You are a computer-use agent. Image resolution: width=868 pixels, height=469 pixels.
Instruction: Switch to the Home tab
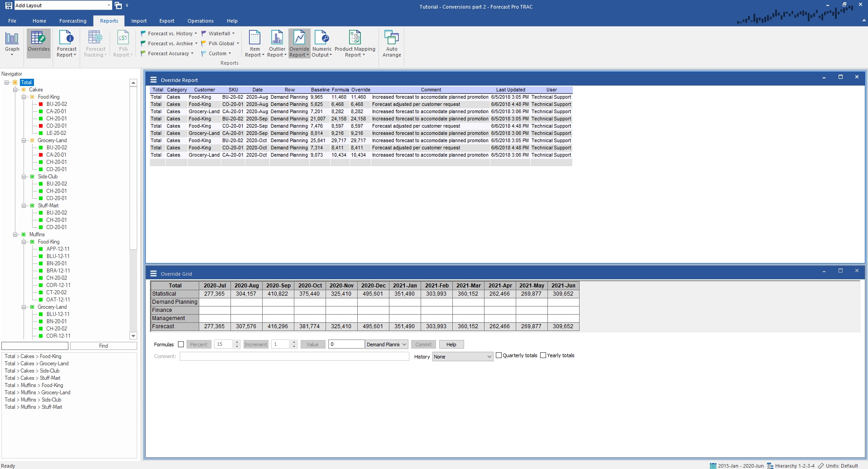(x=39, y=21)
